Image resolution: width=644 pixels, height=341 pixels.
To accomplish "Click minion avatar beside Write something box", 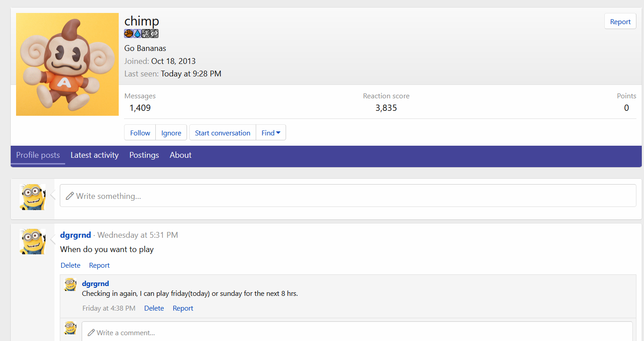I will (33, 197).
